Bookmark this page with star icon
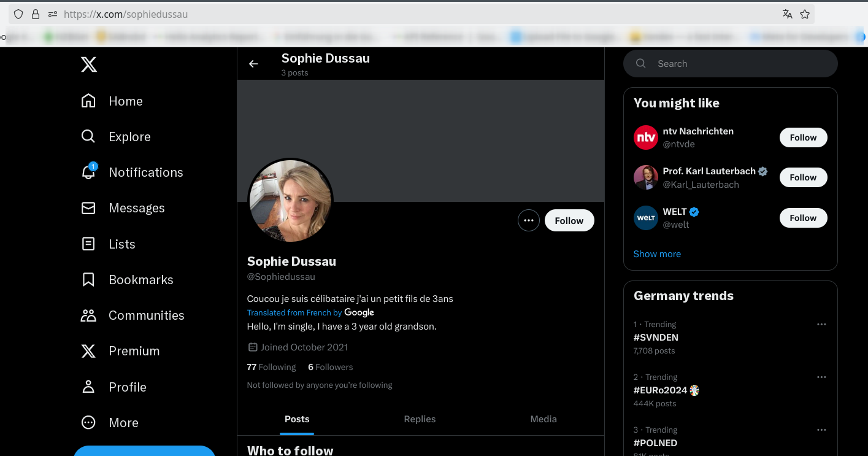Image resolution: width=868 pixels, height=456 pixels. tap(805, 14)
